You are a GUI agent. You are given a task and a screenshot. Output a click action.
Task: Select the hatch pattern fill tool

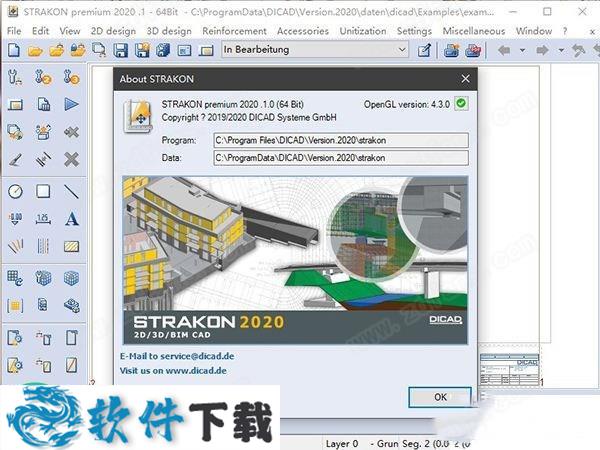click(72, 246)
